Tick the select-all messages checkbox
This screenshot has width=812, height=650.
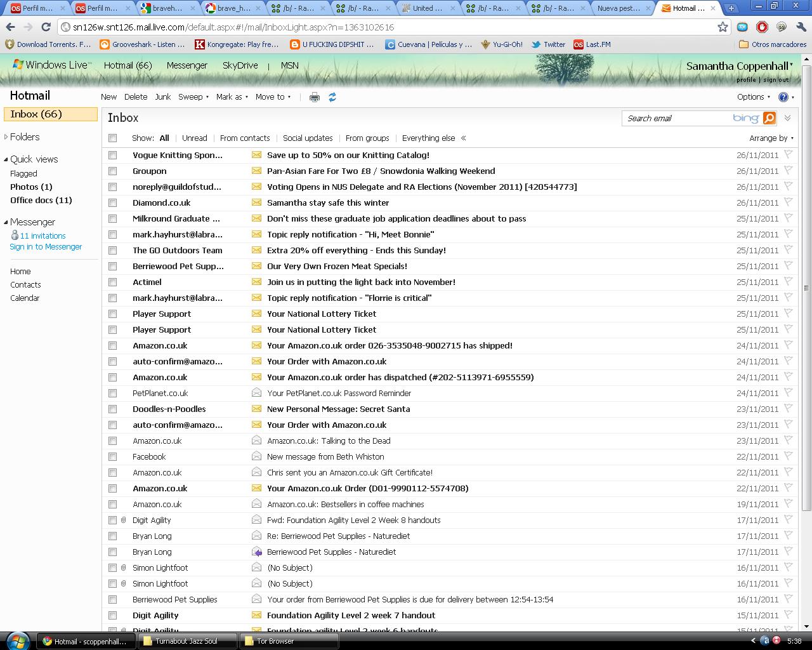click(113, 138)
